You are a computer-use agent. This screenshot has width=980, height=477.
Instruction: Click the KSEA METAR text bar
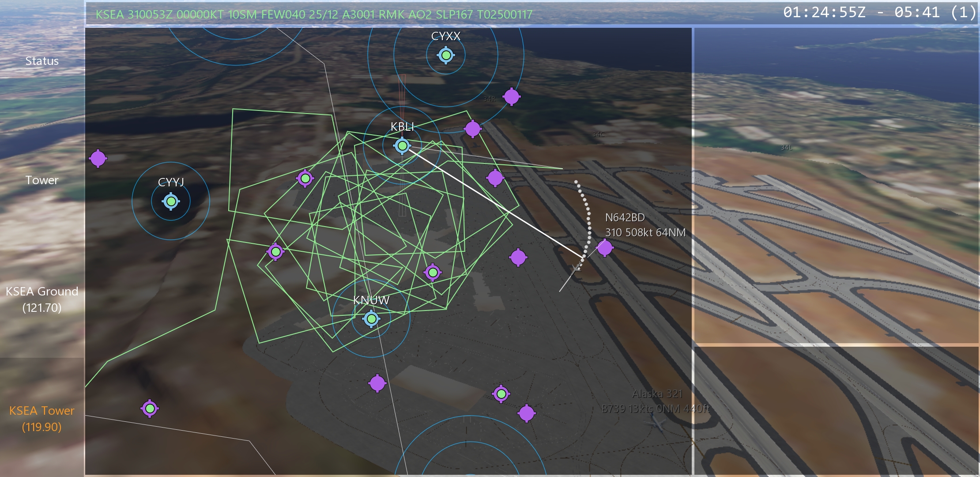pyautogui.click(x=314, y=15)
